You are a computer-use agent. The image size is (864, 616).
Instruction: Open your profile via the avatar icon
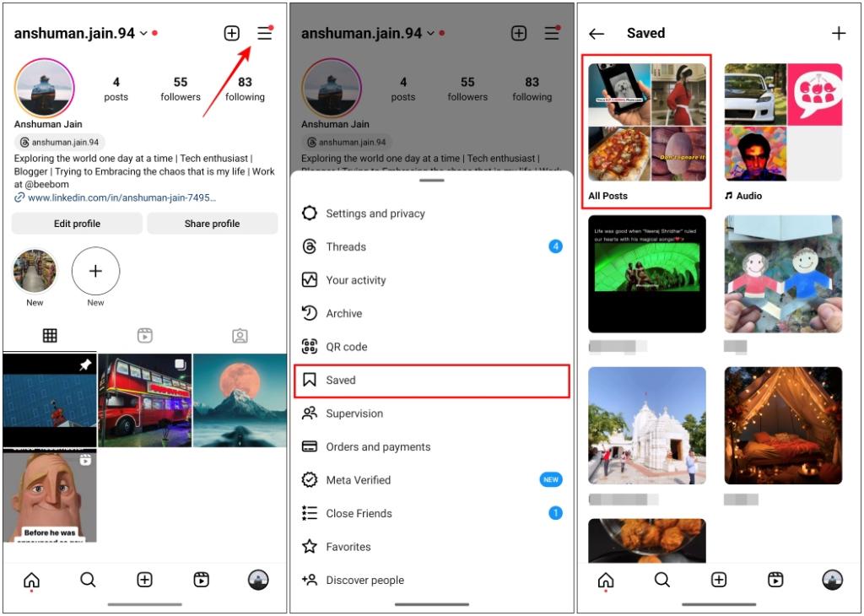[257, 580]
